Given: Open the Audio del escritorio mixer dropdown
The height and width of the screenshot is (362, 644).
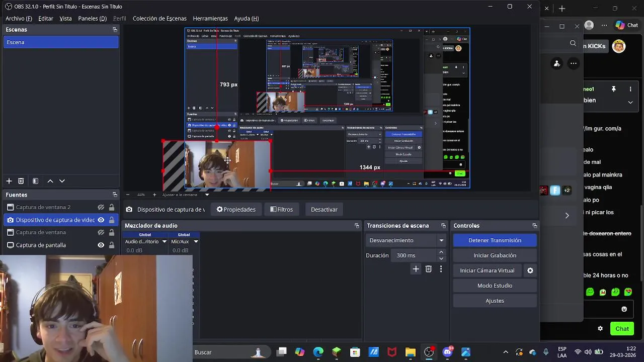Looking at the screenshot, I should [x=164, y=242].
